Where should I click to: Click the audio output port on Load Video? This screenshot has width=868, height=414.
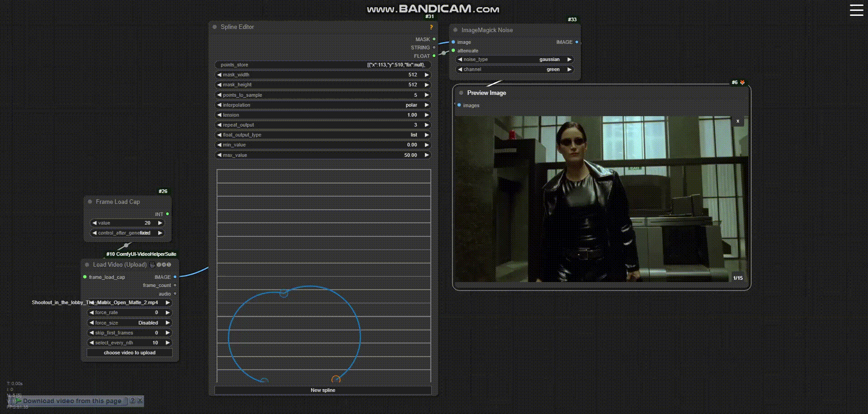175,294
